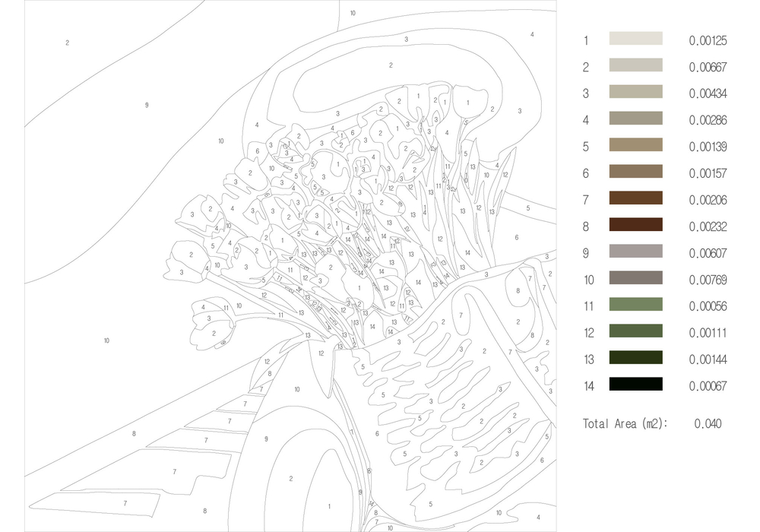Image resolution: width=760 pixels, height=532 pixels.
Task: Click the area value 0.00769 in legend
Action: pos(708,280)
